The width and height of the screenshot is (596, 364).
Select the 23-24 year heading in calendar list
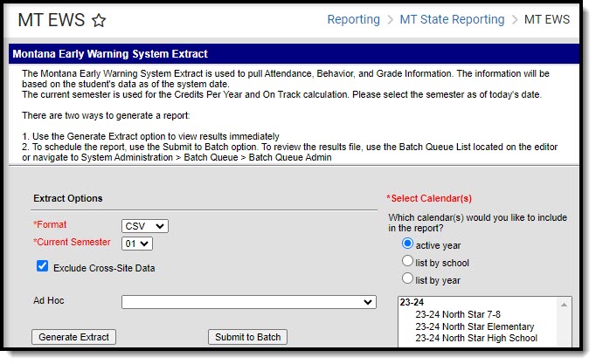(x=412, y=303)
